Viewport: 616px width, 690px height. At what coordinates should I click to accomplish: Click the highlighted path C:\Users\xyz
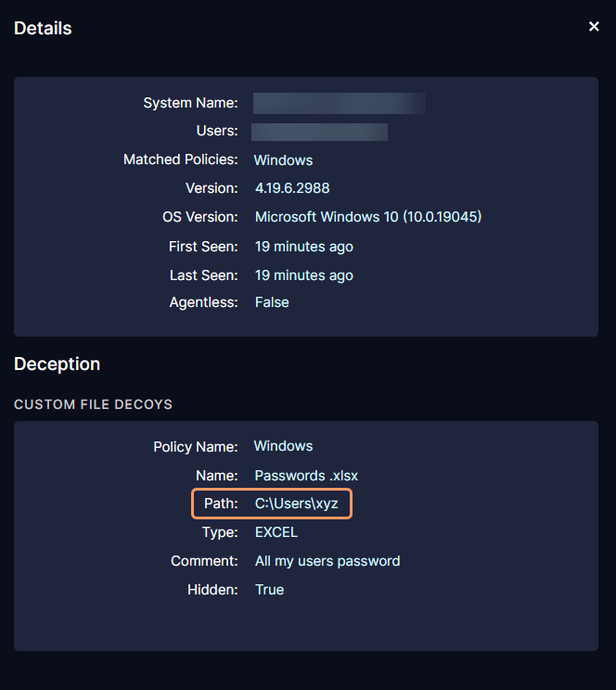click(x=297, y=505)
